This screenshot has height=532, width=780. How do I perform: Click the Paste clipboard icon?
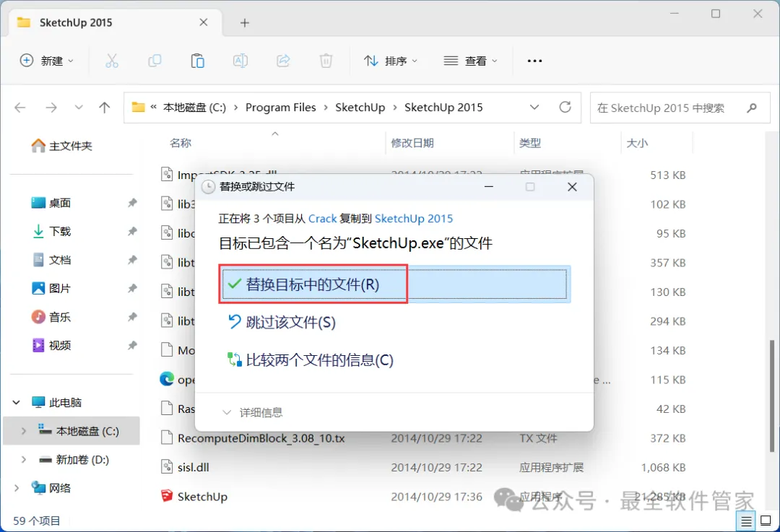[x=197, y=61]
